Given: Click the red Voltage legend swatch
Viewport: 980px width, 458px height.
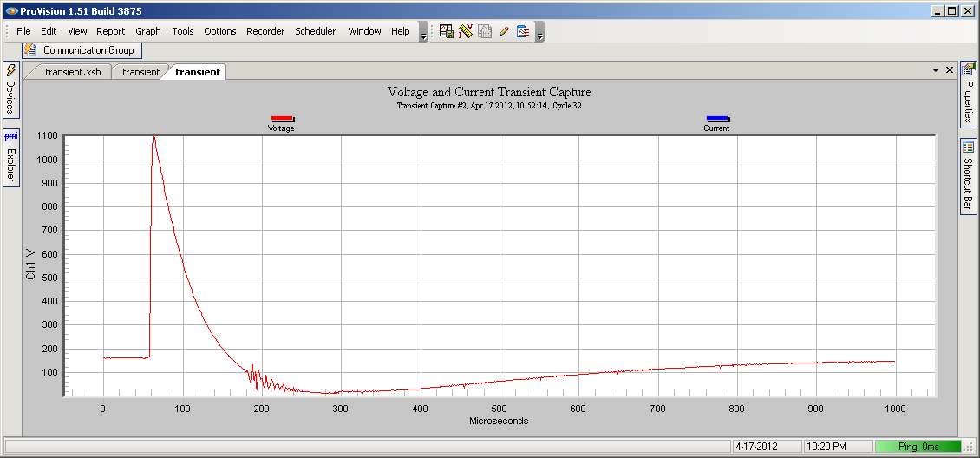Looking at the screenshot, I should 282,119.
